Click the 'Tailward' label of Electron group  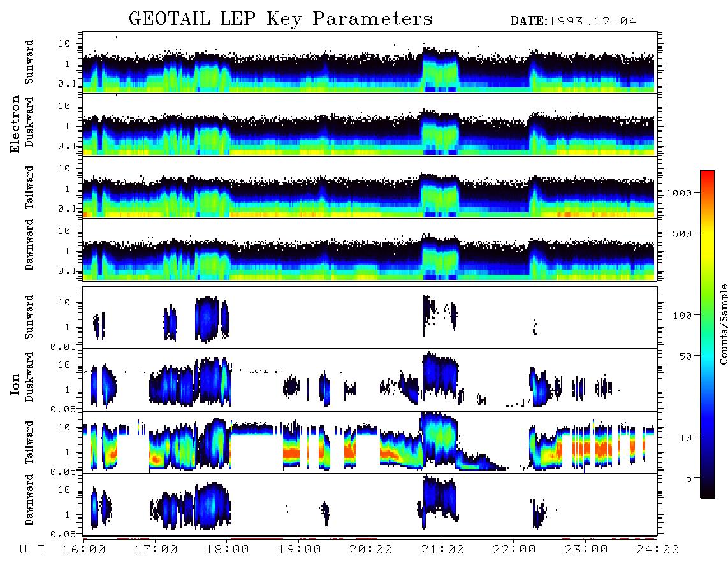29,187
